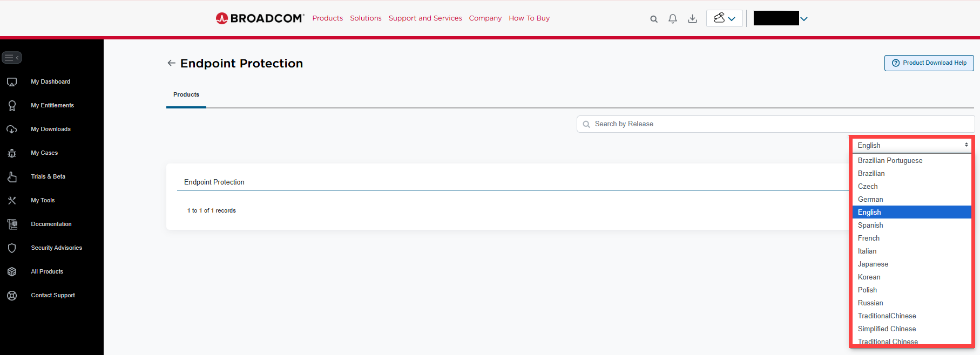Open the How To Buy menu
Screen dimensions: 980x355
coord(529,18)
